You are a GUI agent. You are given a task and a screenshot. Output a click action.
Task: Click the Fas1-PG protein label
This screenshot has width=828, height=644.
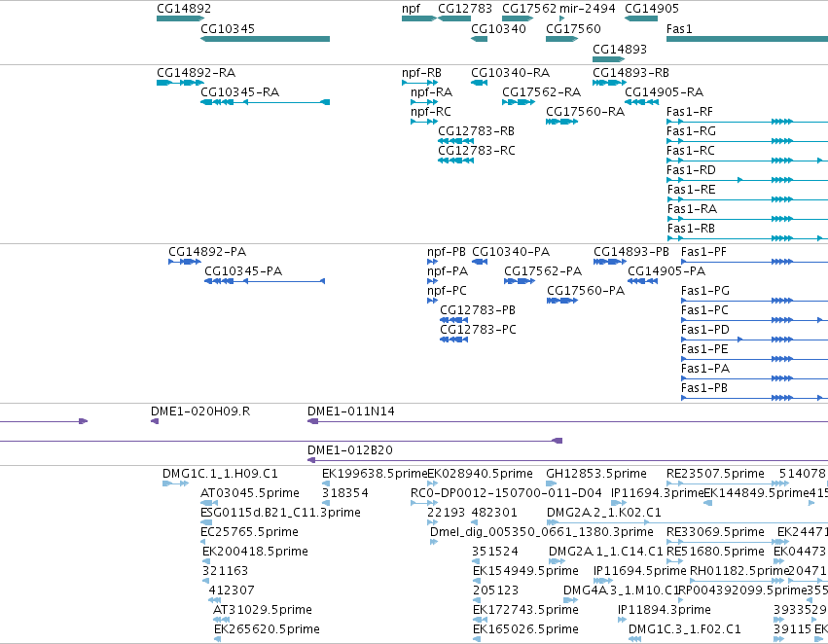coord(705,290)
